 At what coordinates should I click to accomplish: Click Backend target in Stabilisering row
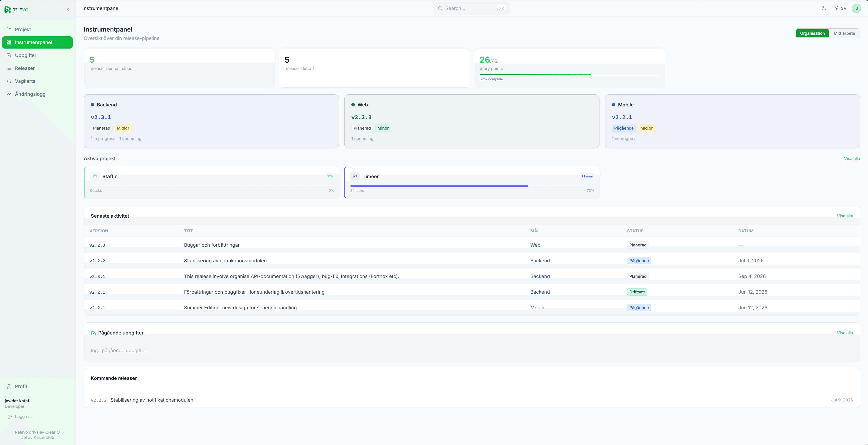click(540, 261)
